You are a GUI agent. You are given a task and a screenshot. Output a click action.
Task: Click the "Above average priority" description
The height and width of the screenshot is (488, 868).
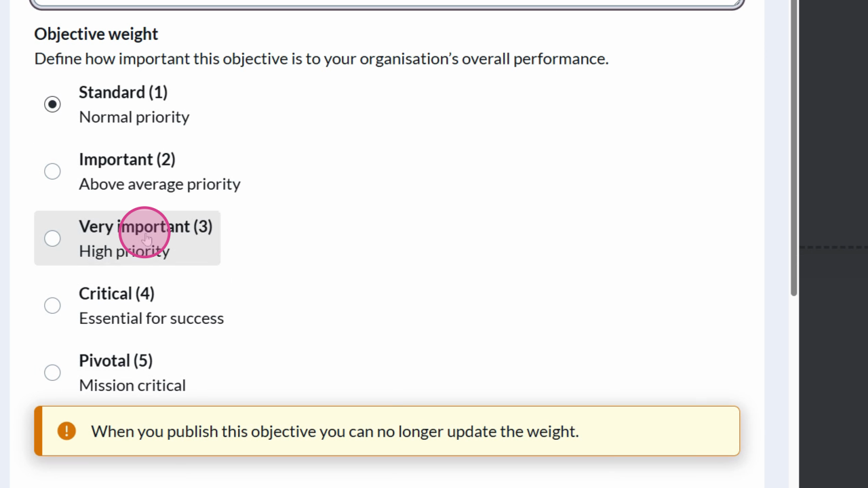tap(159, 184)
